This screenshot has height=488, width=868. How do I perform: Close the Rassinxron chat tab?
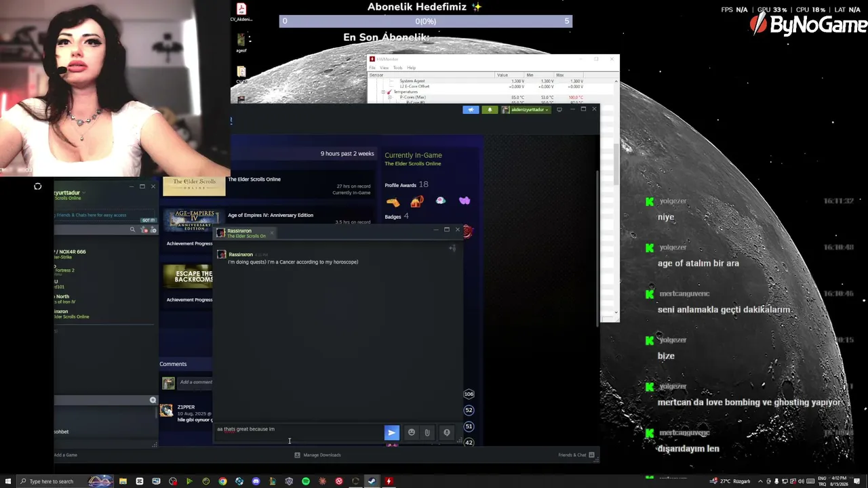point(271,233)
